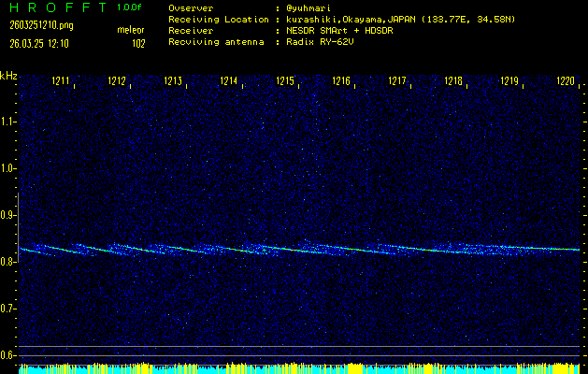The width and height of the screenshot is (588, 374).
Task: Click the meteor label
Action: pos(132,31)
